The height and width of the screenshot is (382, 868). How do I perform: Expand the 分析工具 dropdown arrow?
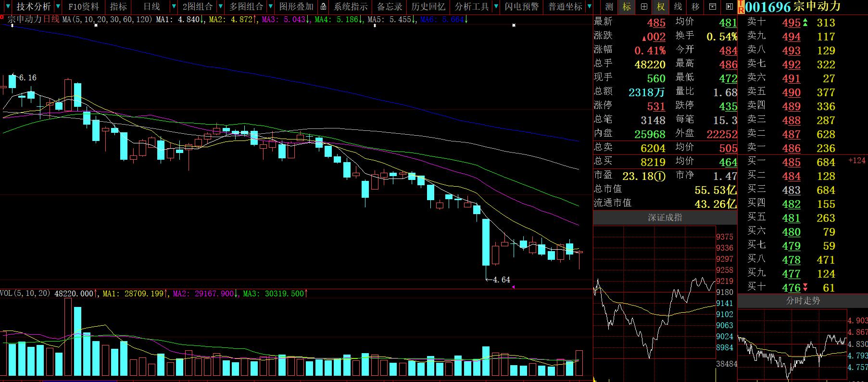pos(495,7)
